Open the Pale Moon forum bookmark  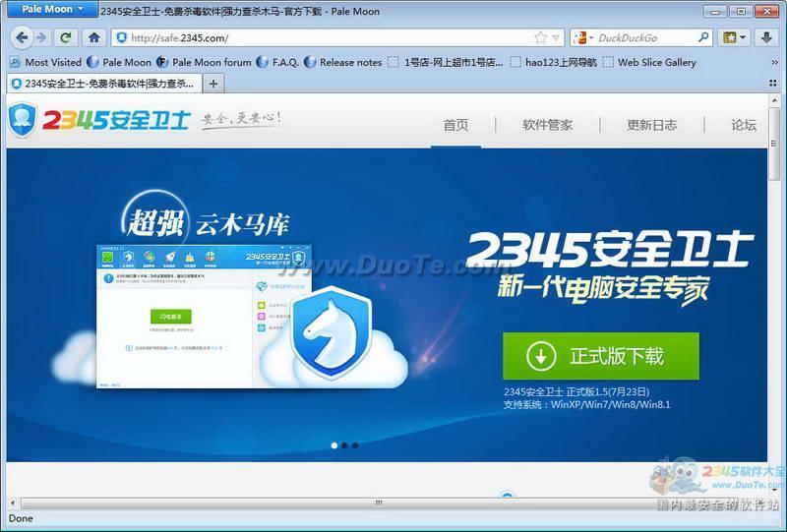(204, 62)
